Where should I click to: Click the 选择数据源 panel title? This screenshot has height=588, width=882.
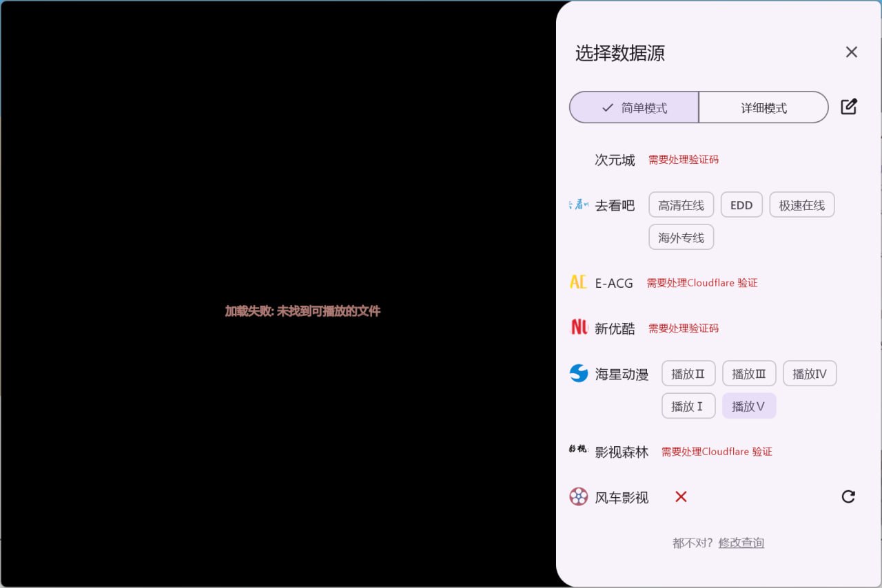tap(620, 53)
